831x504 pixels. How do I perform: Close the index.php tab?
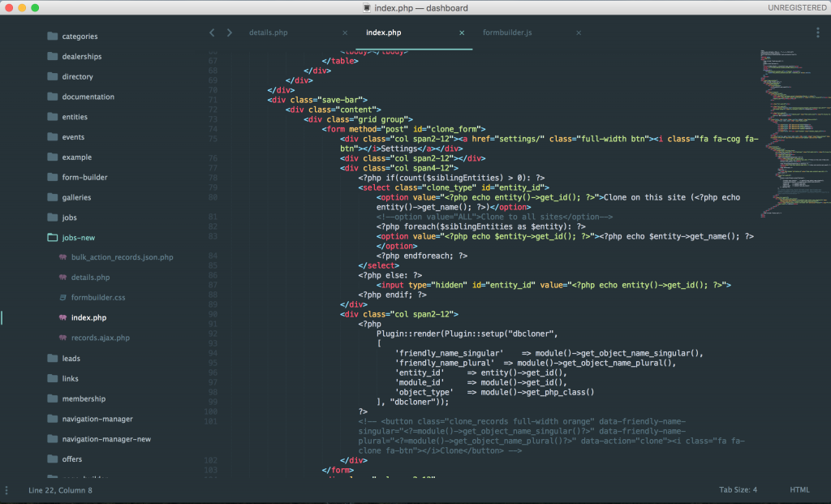[x=462, y=33]
